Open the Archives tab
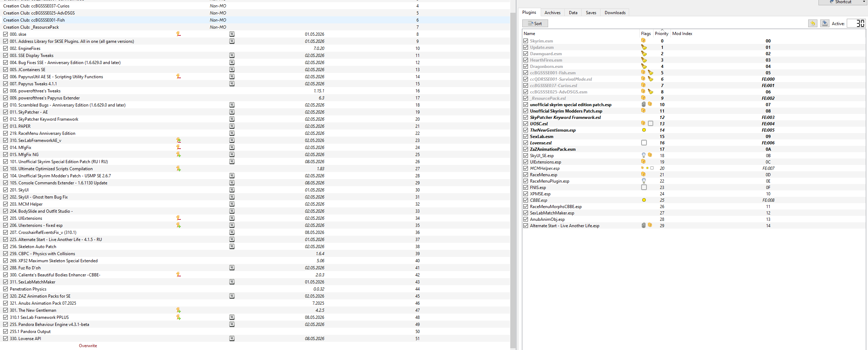Image resolution: width=868 pixels, height=350 pixels. click(x=552, y=12)
